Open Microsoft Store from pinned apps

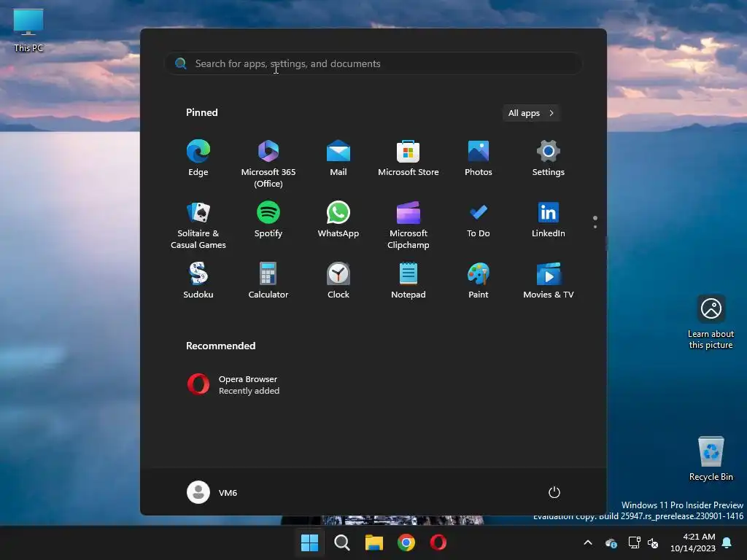click(x=409, y=158)
